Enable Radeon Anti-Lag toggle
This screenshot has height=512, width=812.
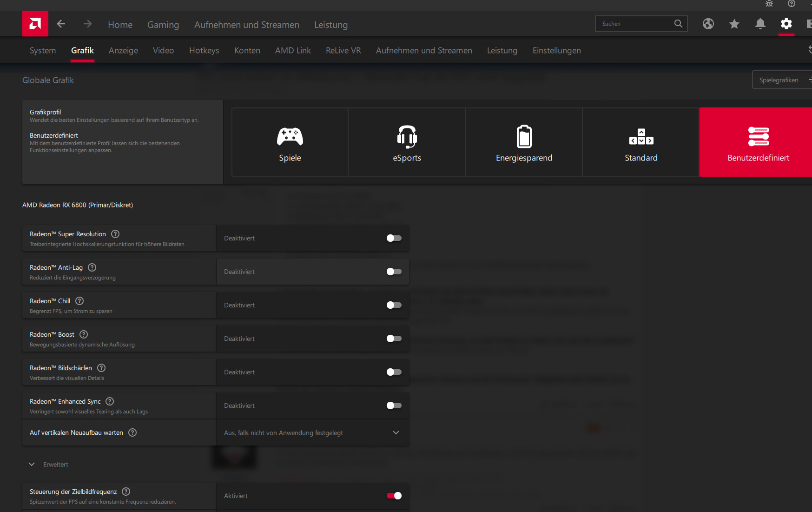394,272
